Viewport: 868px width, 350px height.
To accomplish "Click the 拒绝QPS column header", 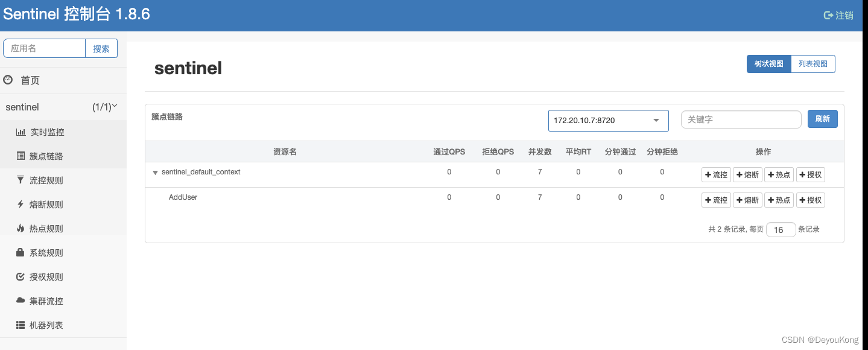I will 498,152.
